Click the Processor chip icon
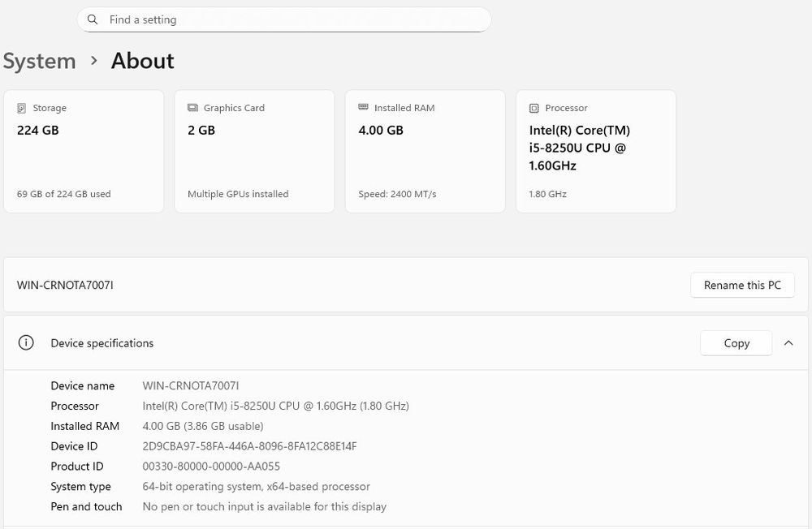 (534, 108)
